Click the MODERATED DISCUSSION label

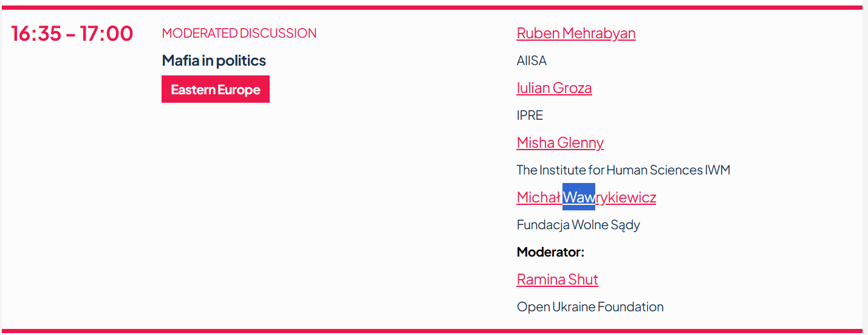(x=239, y=33)
